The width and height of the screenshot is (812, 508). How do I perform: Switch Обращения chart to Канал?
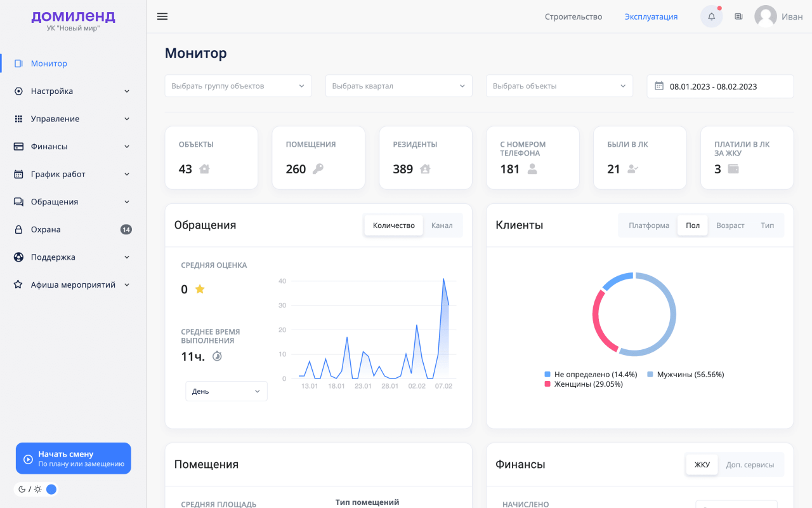pos(442,225)
